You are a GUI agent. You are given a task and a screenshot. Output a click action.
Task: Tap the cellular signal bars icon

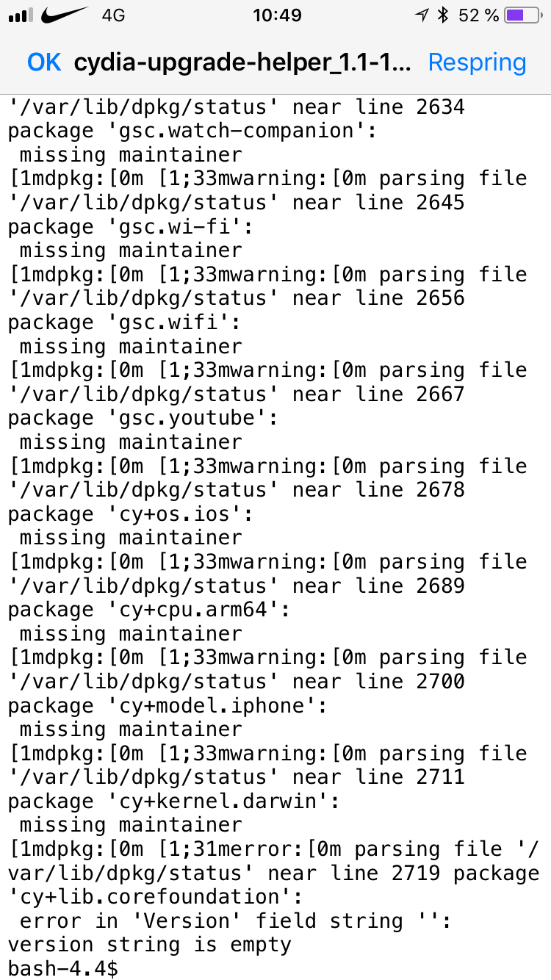point(22,15)
